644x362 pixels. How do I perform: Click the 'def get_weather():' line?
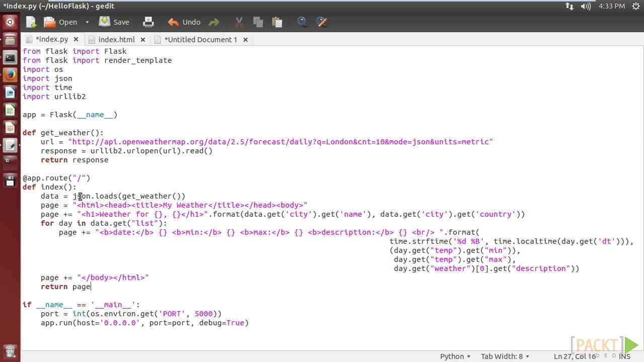tap(63, 133)
